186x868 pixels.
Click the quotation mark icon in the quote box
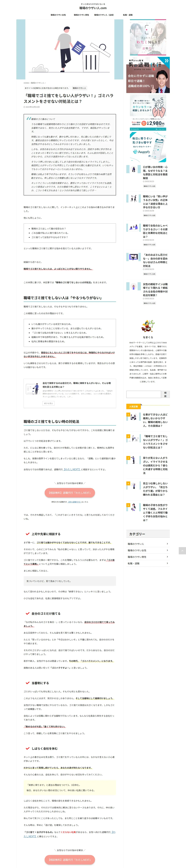pos(29,119)
